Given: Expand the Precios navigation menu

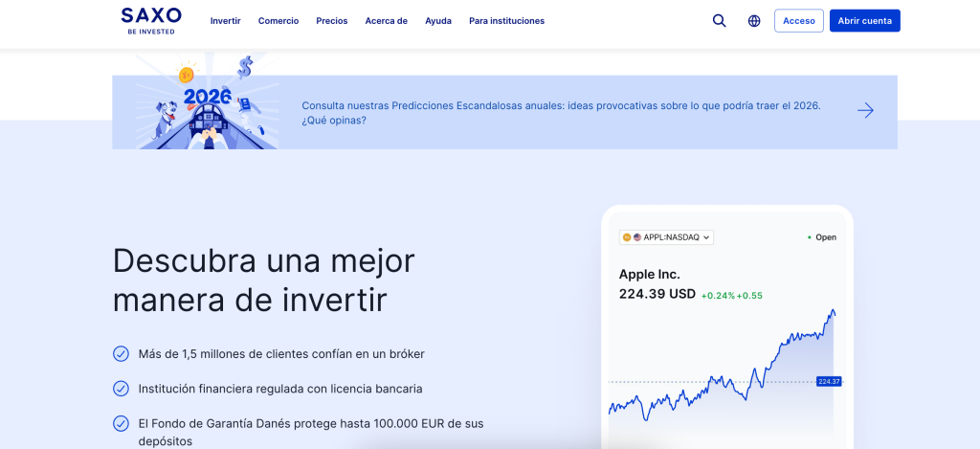Looking at the screenshot, I should (332, 21).
